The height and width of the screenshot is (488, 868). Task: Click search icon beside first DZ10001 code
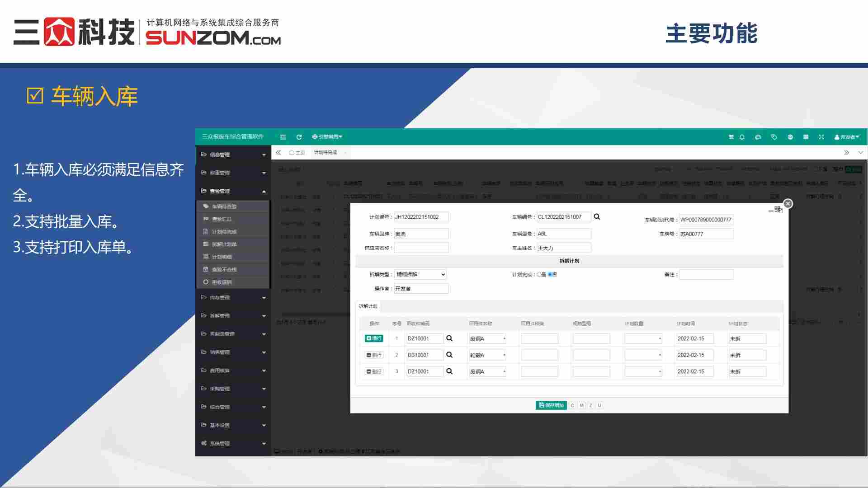(449, 338)
